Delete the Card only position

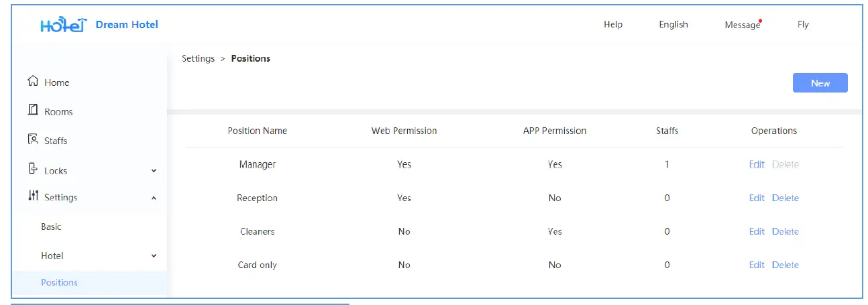click(785, 265)
